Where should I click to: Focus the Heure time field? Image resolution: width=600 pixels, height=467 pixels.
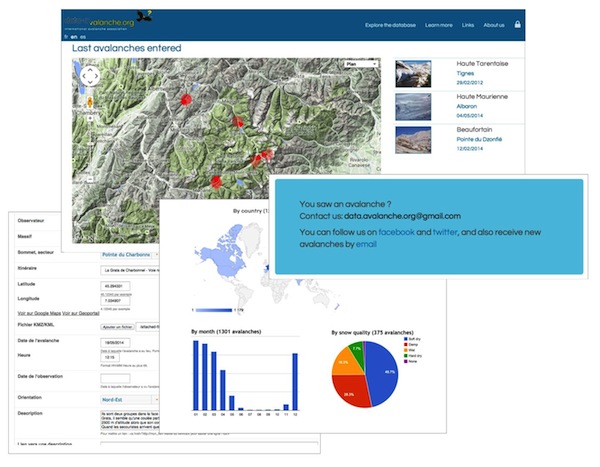(x=110, y=357)
